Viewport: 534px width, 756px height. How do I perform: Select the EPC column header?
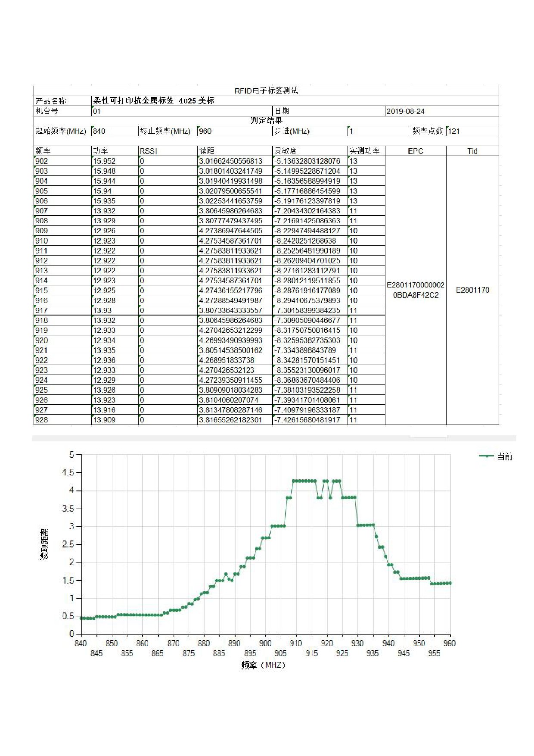coord(415,151)
